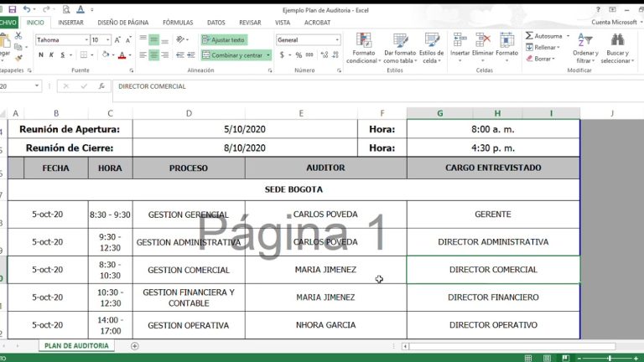644x362 pixels.
Task: Click Ordenar y filtrar icon
Action: pos(584,49)
